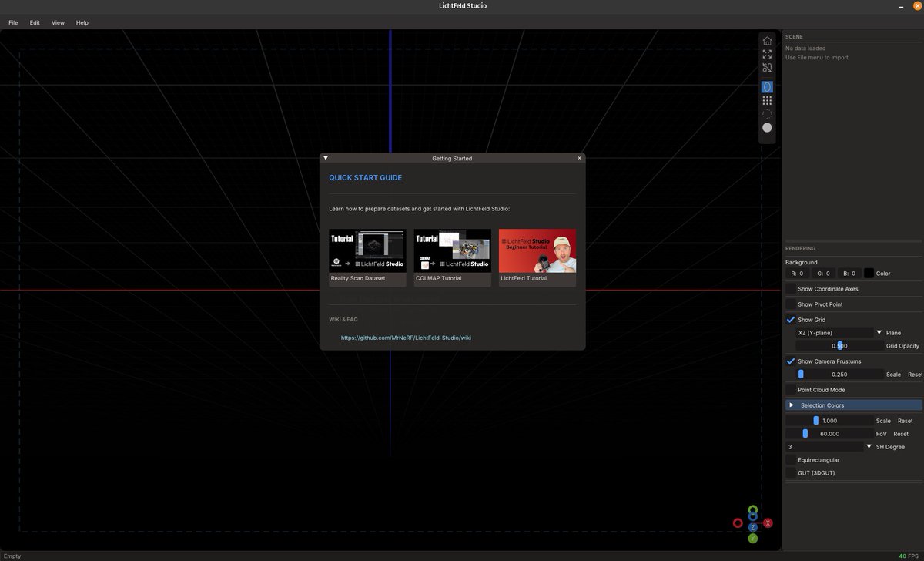Select the dotted circle ring mode icon

pos(767,114)
